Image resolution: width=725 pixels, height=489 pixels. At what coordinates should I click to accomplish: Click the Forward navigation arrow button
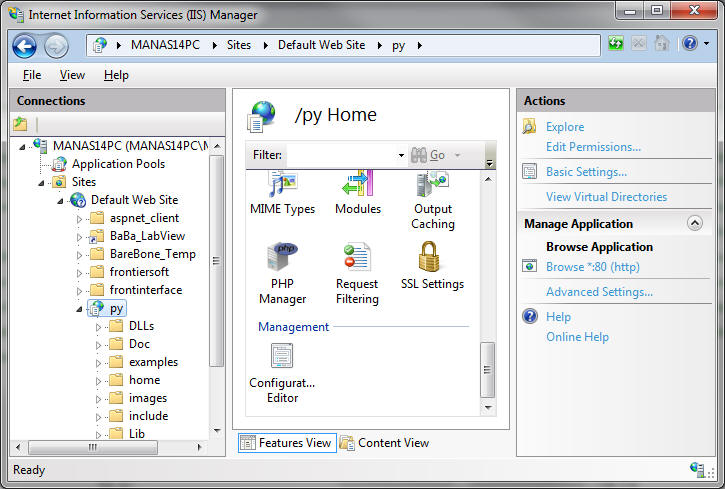(x=56, y=46)
